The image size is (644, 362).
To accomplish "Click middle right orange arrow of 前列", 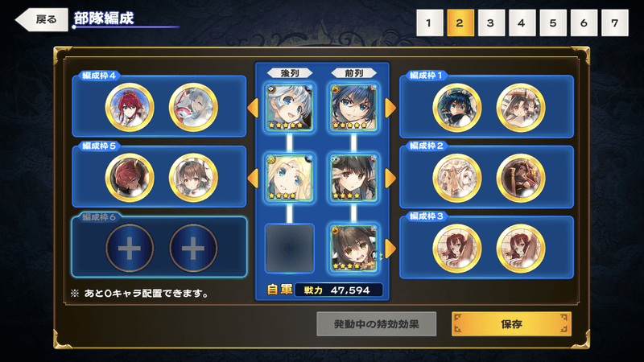I will (x=390, y=178).
